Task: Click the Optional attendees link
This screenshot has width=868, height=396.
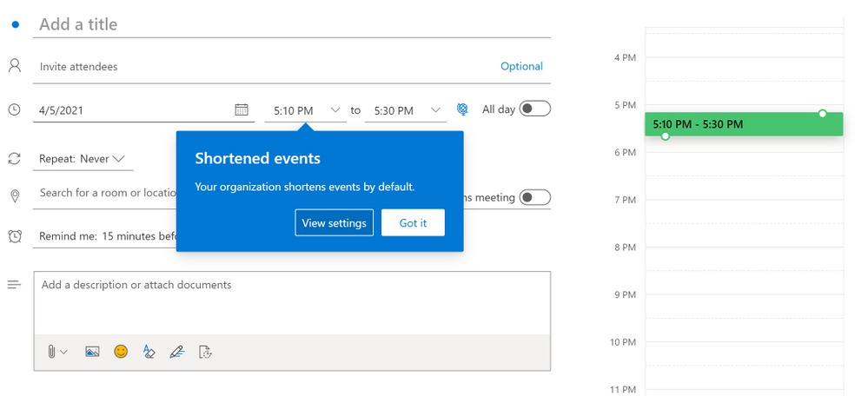Action: (521, 66)
